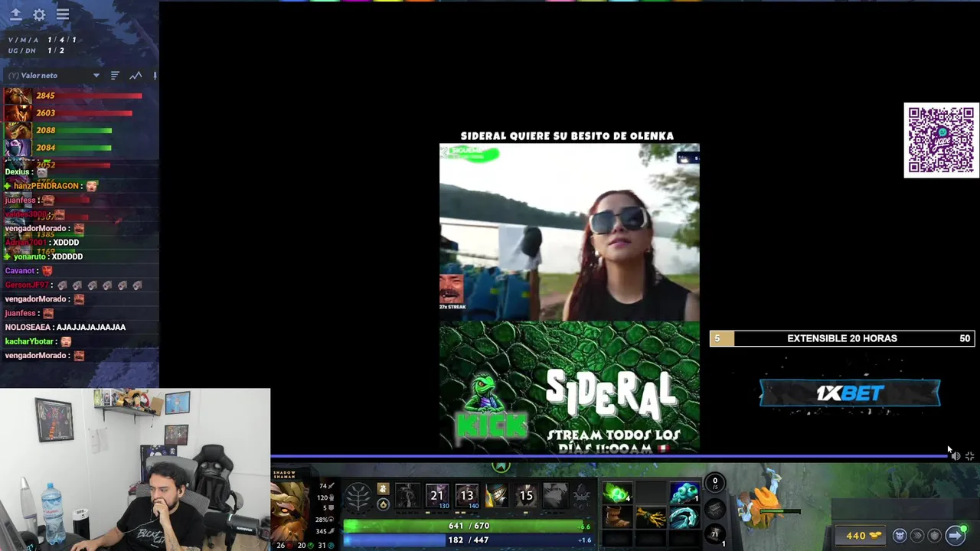Viewport: 980px width, 551px height.
Task: Click the QR code image
Action: tap(941, 140)
